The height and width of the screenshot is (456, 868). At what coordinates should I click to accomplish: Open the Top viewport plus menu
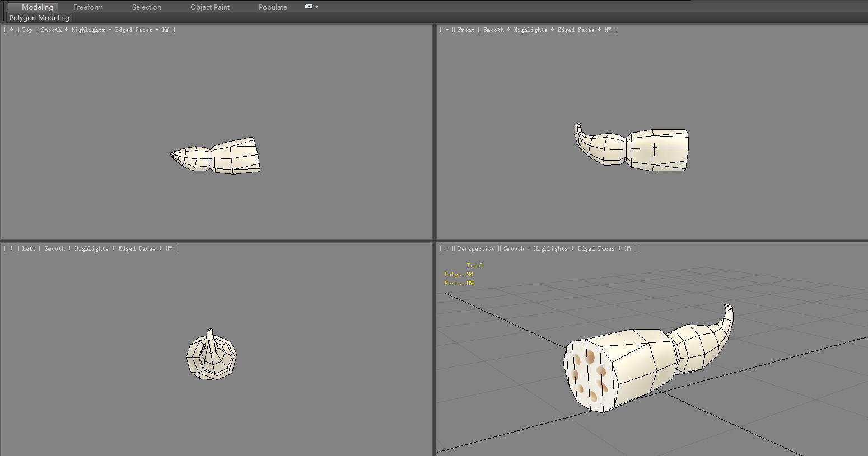pos(11,30)
